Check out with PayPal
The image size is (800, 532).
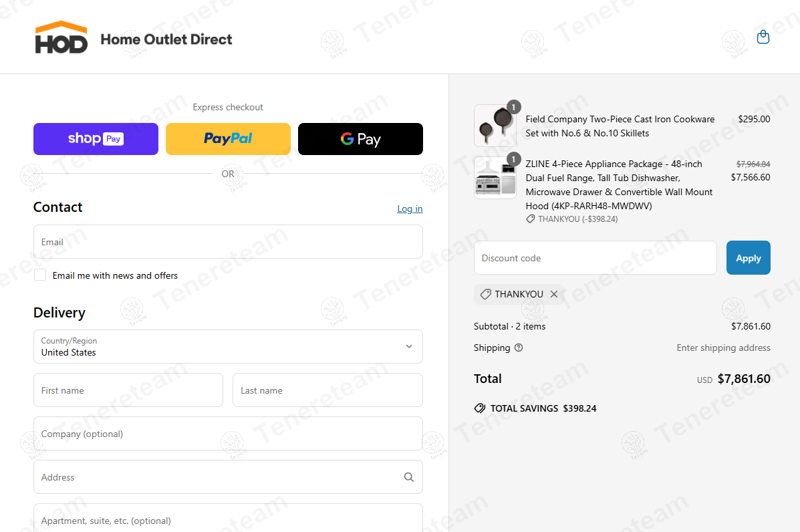[228, 139]
